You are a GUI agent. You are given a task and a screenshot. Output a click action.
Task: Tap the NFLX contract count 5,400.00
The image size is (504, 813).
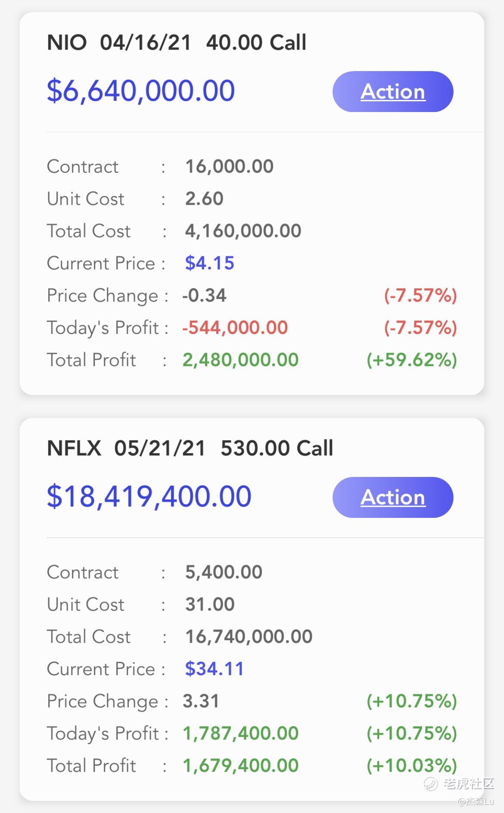click(224, 572)
